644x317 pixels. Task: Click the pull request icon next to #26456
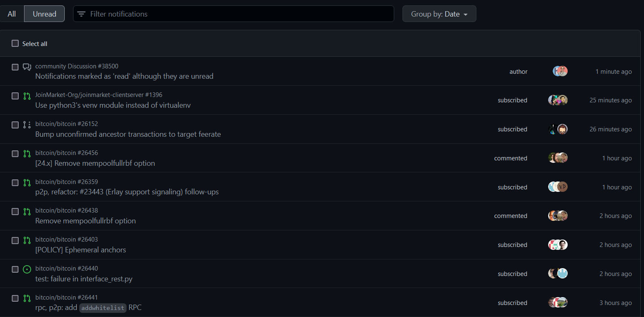click(27, 154)
